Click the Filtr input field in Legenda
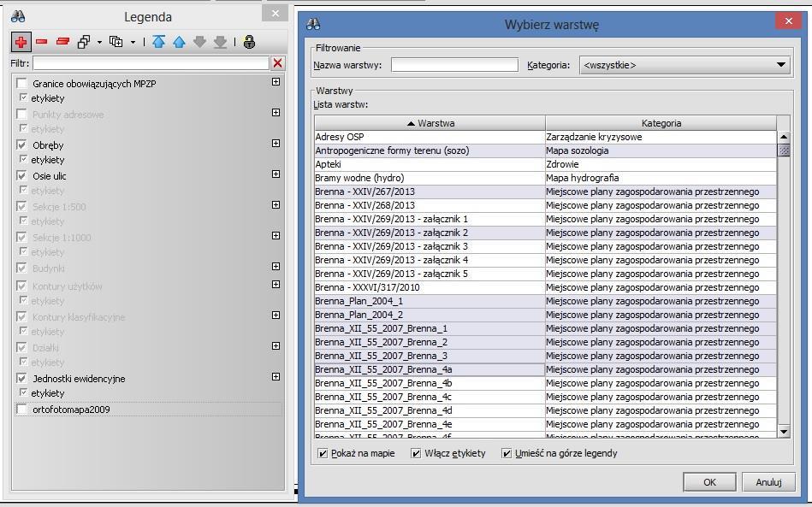812x507 pixels. click(151, 63)
